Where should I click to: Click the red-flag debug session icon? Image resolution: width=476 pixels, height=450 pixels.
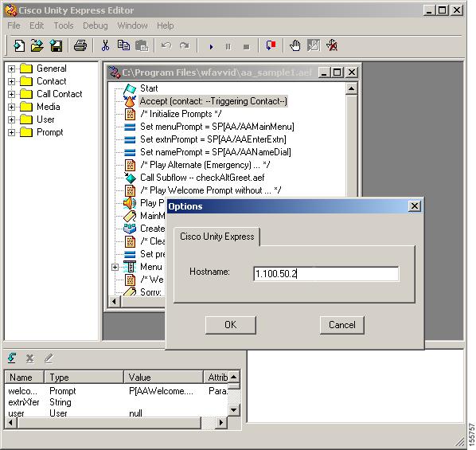click(x=271, y=45)
